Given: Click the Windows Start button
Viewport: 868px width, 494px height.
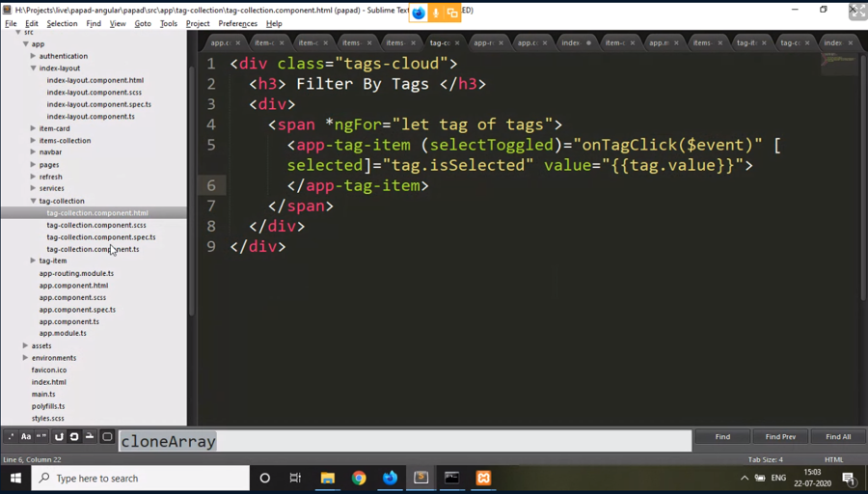Looking at the screenshot, I should click(x=16, y=478).
